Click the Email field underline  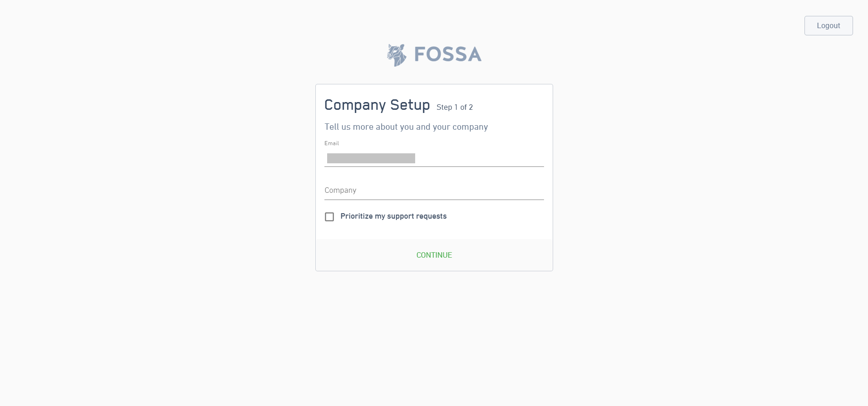(434, 167)
